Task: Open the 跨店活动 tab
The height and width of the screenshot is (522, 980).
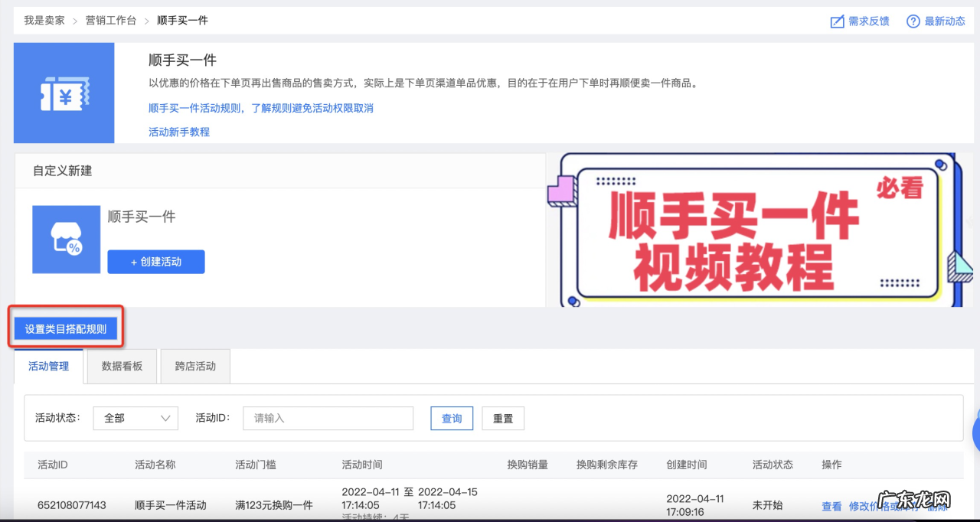Action: coord(195,366)
